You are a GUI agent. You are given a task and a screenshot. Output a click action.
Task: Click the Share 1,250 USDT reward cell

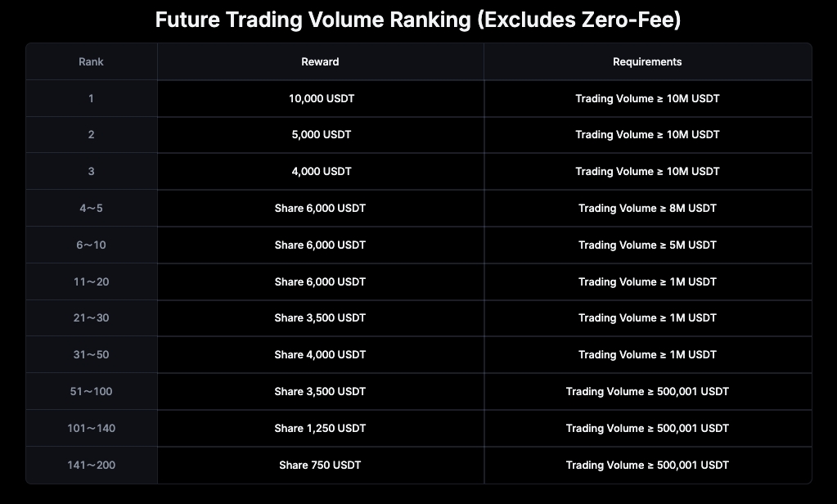(x=320, y=428)
